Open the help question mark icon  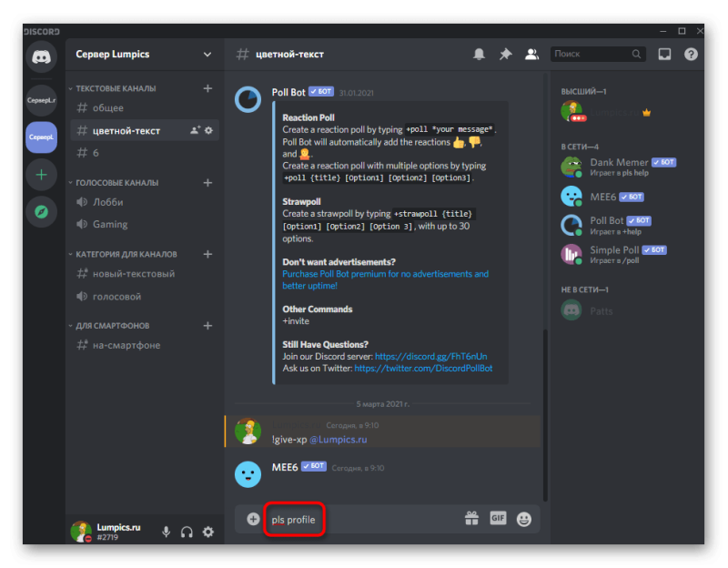coord(691,55)
